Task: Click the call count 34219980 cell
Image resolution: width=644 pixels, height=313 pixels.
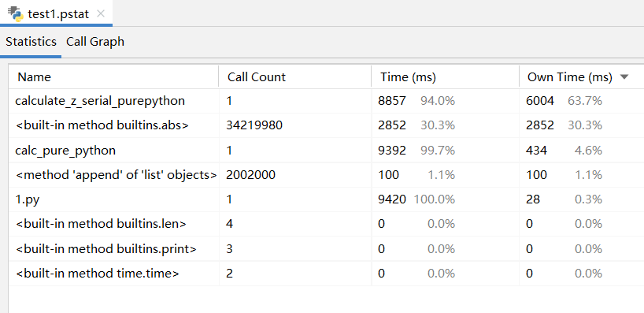Action: click(295, 125)
